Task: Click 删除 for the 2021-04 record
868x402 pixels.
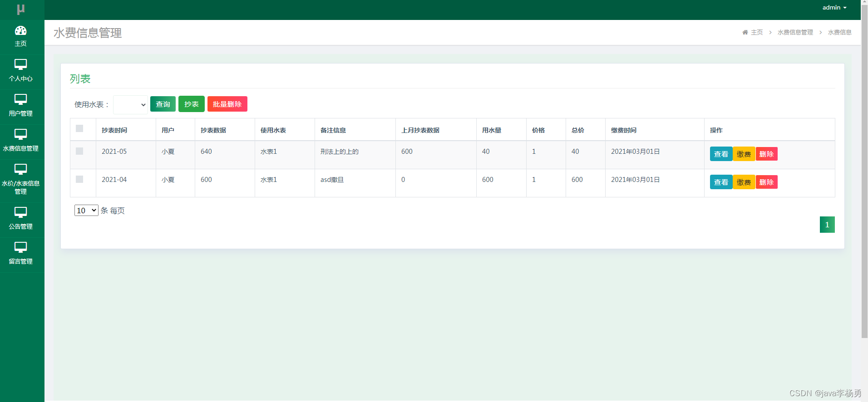Action: (x=767, y=182)
